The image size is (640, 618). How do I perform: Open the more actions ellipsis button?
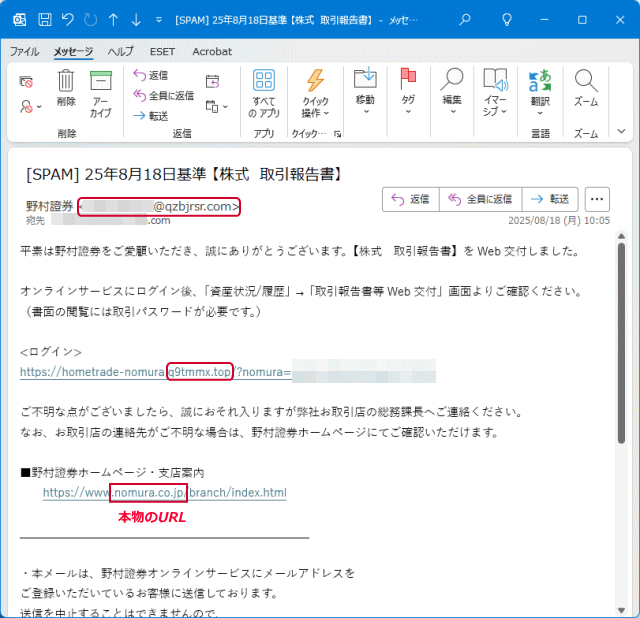[x=597, y=199]
